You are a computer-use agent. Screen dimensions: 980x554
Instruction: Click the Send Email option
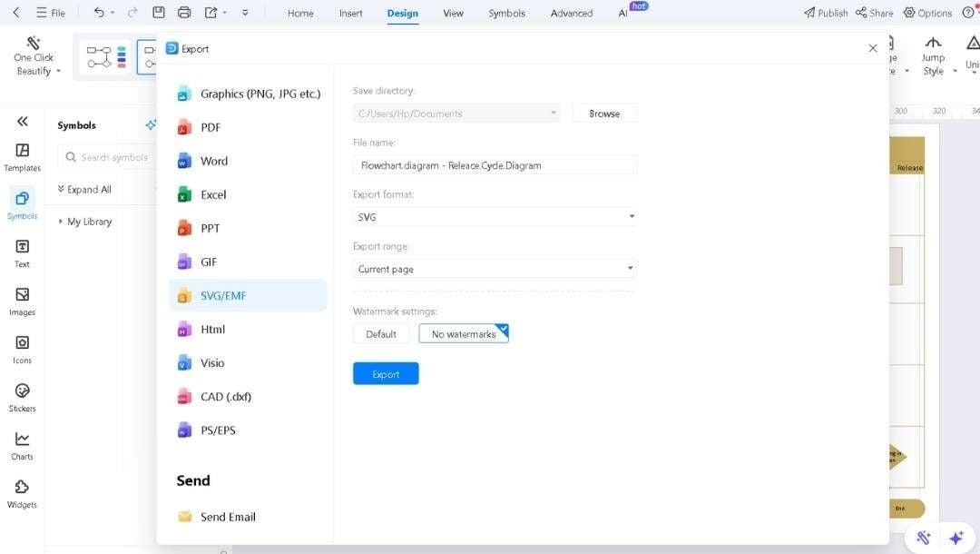pos(230,516)
